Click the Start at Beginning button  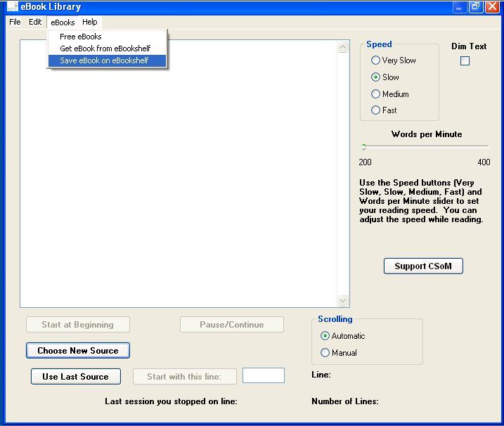(78, 324)
